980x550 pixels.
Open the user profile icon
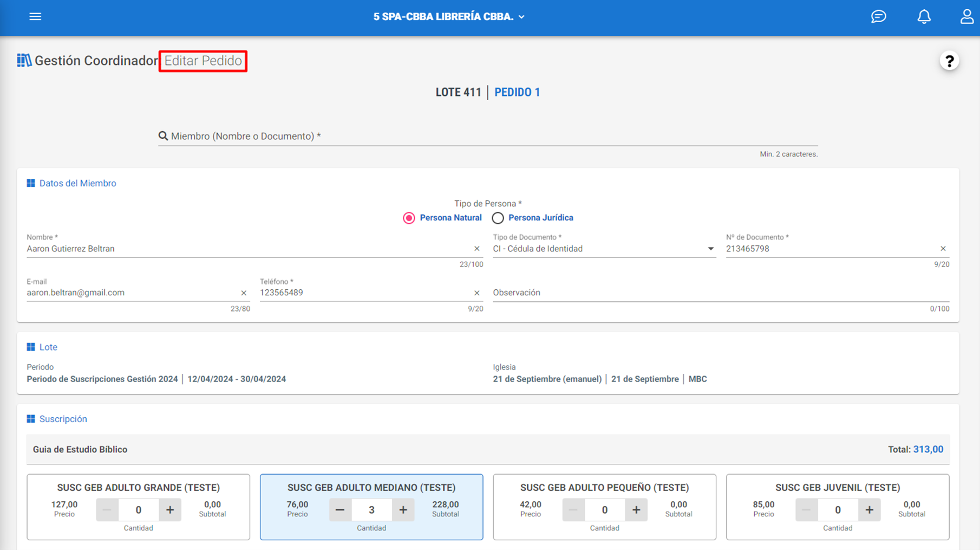pos(967,17)
